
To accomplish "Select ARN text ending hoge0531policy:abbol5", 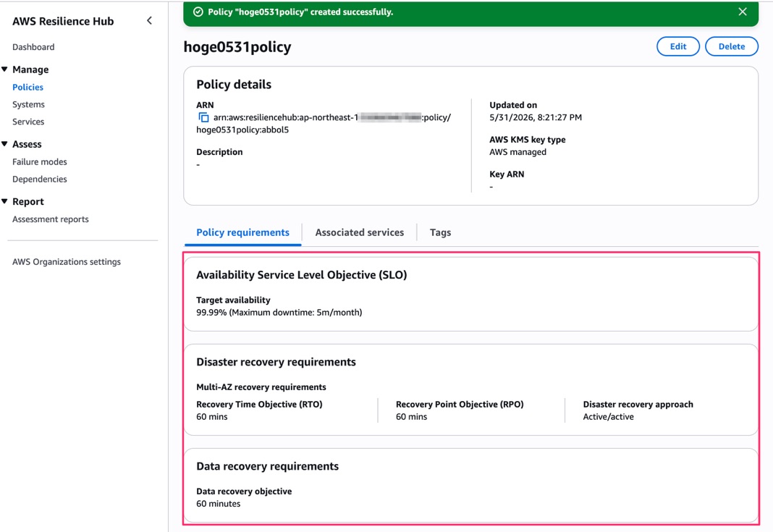I will click(x=324, y=123).
